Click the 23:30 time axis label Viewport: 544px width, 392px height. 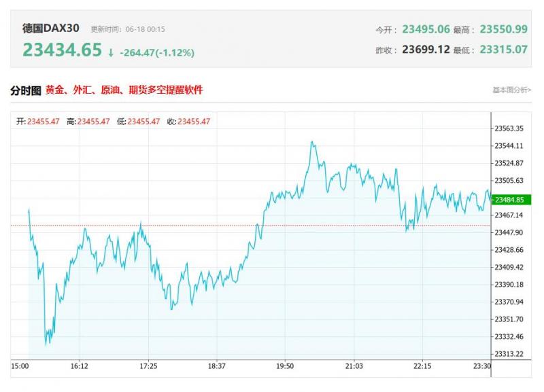(482, 366)
